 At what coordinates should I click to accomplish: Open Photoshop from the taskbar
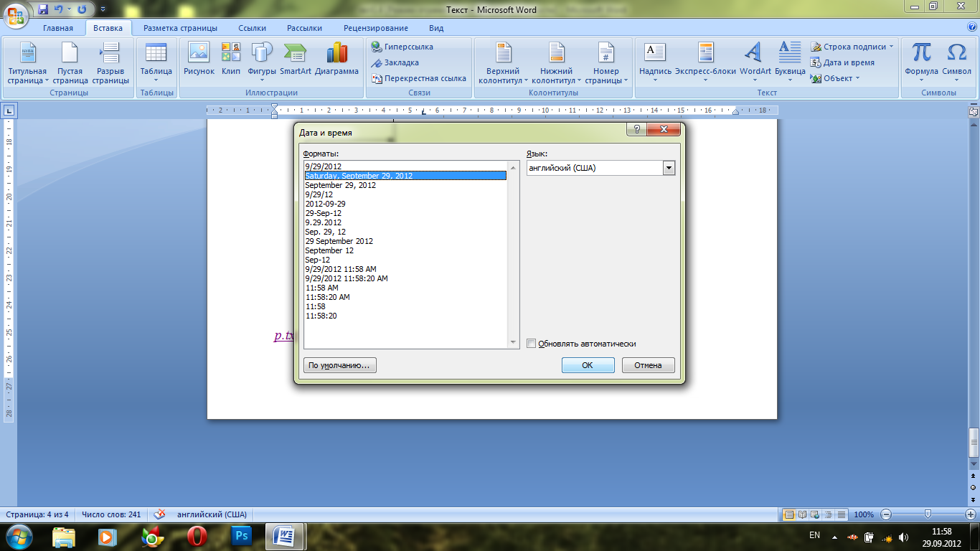pos(242,536)
